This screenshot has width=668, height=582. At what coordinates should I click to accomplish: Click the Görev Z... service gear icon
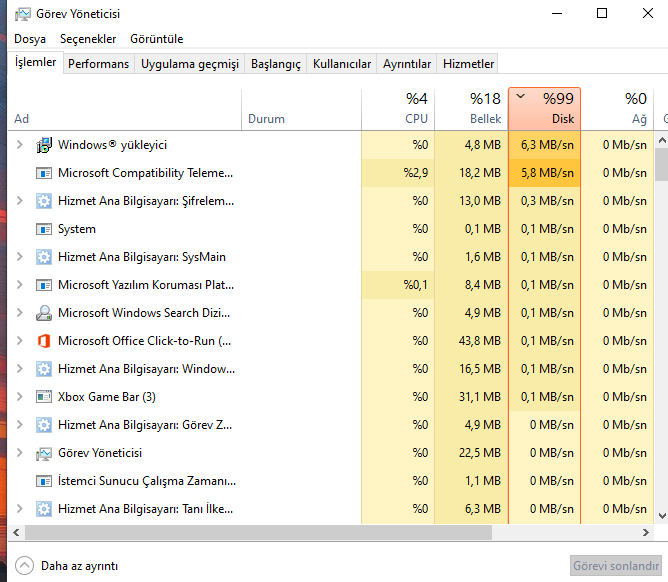[x=44, y=425]
